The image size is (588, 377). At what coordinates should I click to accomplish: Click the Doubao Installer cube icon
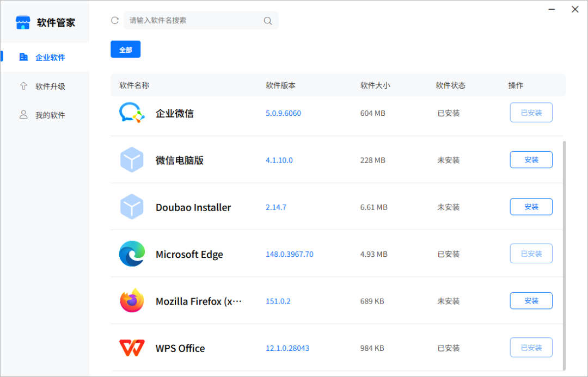point(132,207)
